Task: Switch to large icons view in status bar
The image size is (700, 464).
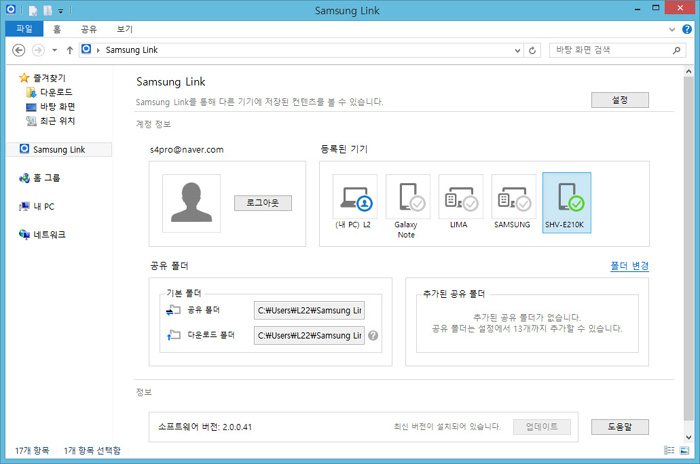Action: [684, 450]
